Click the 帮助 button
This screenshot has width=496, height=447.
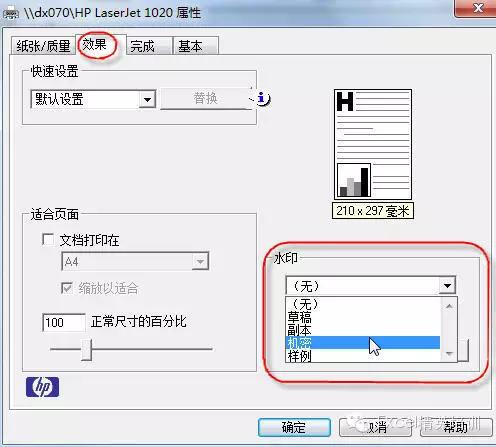(x=456, y=427)
